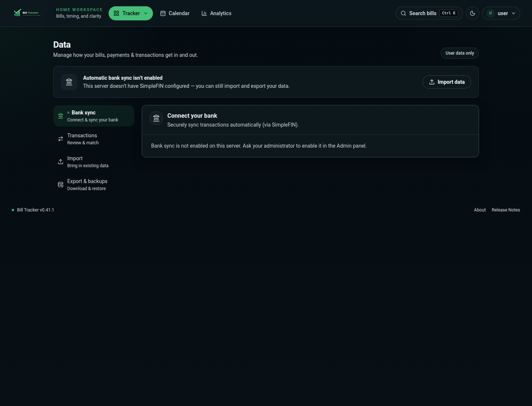Screen dimensions: 532x406
Task: Click green status dot beside version
Action: [x=13, y=210]
